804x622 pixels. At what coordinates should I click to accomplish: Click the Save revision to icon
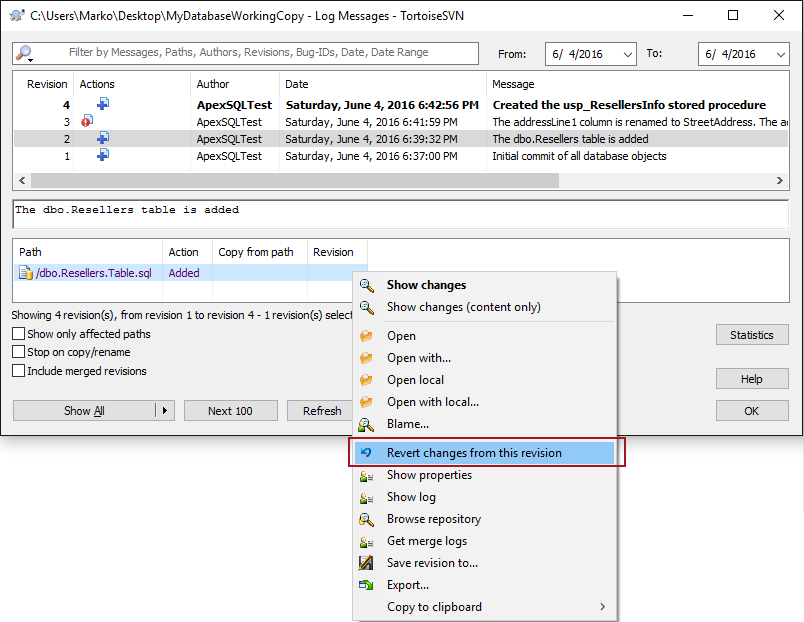tap(366, 563)
